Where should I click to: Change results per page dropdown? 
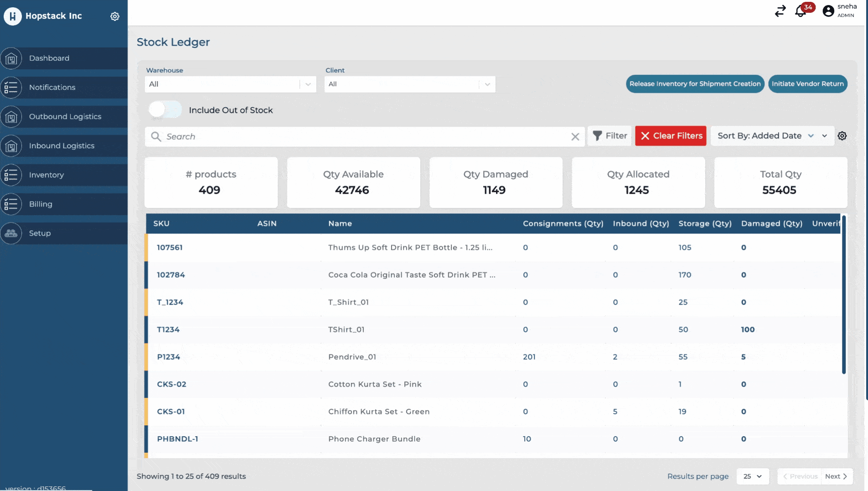click(x=752, y=476)
